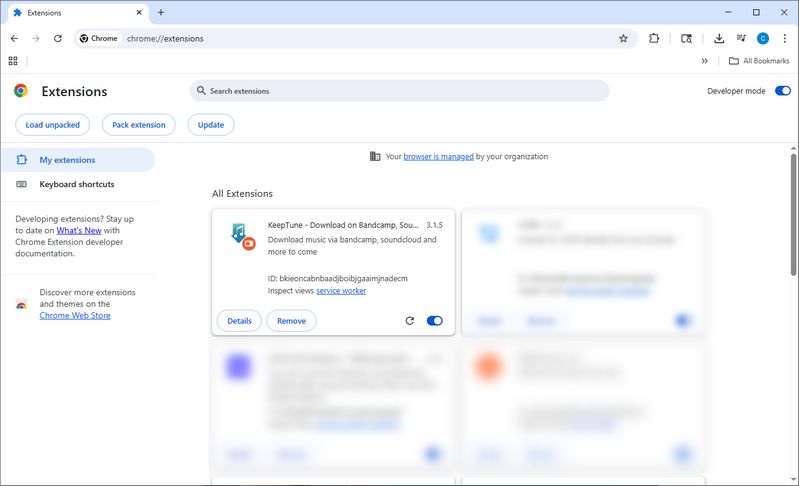The width and height of the screenshot is (799, 486).
Task: Open Chrome three-dot menu
Action: [784, 38]
